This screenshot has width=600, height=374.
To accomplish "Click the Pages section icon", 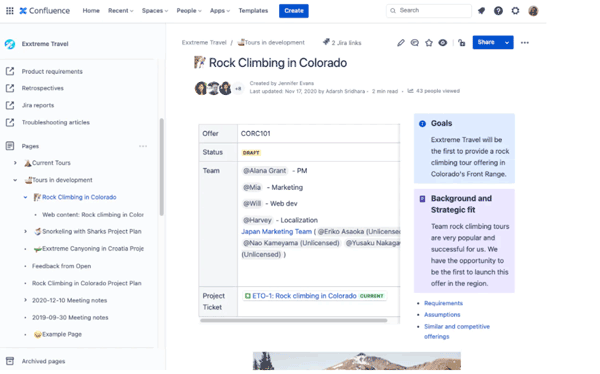I will pyautogui.click(x=10, y=146).
